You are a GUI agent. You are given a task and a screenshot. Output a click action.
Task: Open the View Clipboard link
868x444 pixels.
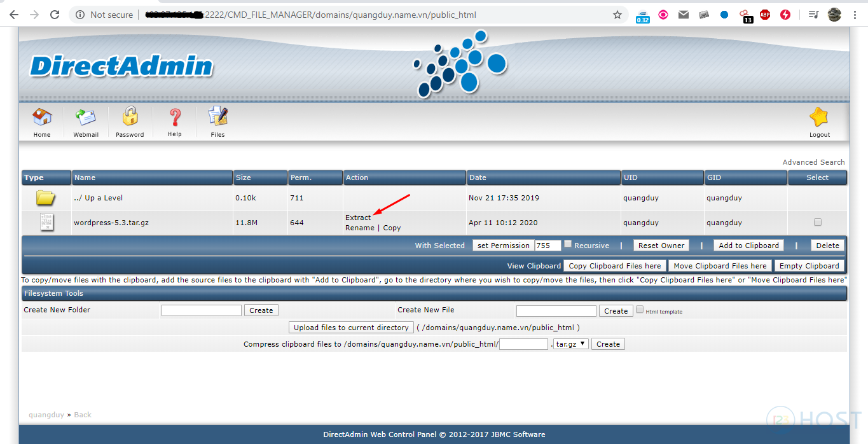coord(534,266)
